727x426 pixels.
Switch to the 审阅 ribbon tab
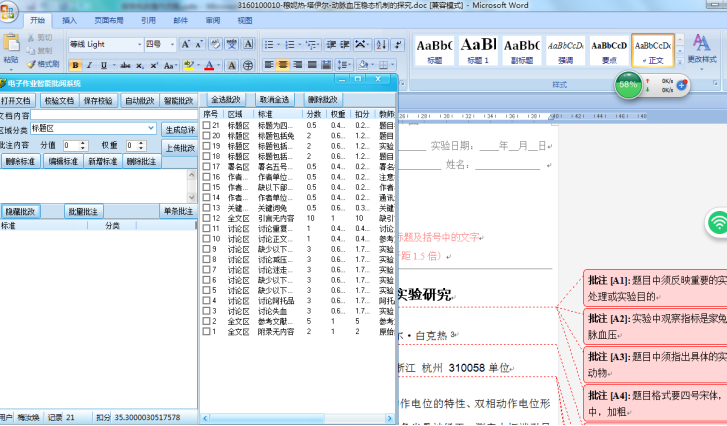pyautogui.click(x=213, y=20)
